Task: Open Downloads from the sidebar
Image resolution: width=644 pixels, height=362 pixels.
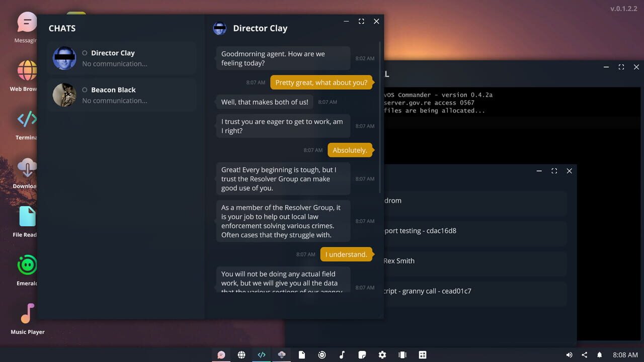Action: pyautogui.click(x=26, y=168)
